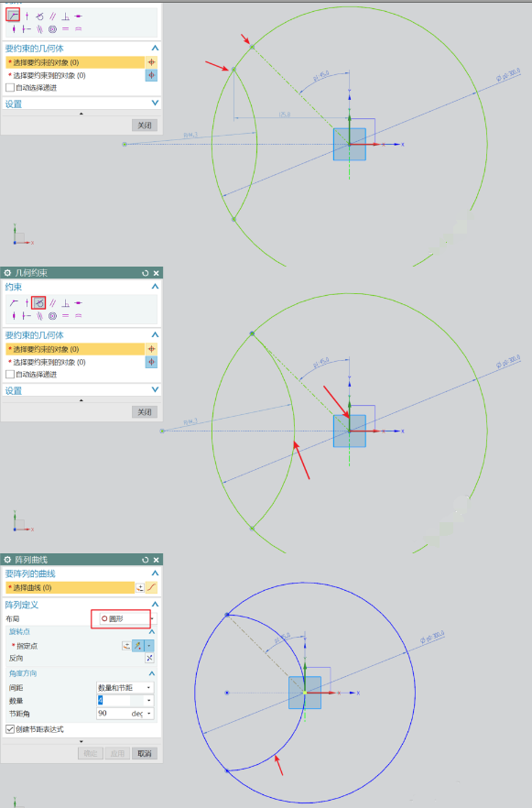Image resolution: width=532 pixels, height=808 pixels.
Task: Click the 选择曲线 (0) selection row
Action: (x=70, y=587)
